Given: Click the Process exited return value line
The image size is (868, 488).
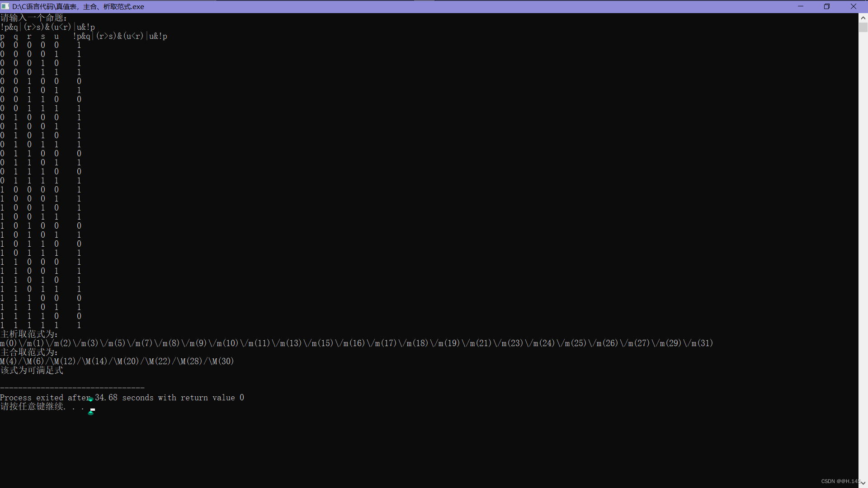Looking at the screenshot, I should click(122, 398).
